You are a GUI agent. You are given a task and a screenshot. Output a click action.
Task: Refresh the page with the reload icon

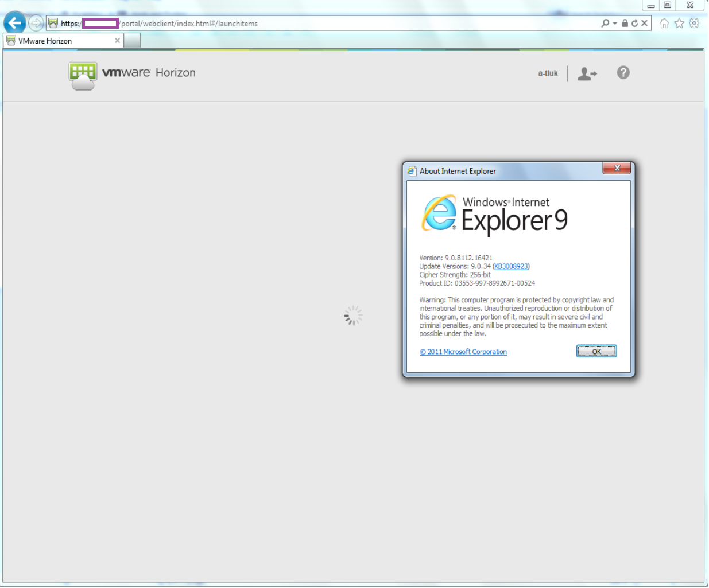tap(634, 23)
